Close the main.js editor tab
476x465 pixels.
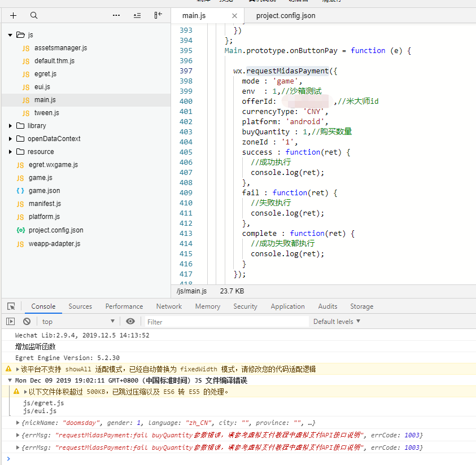[235, 16]
